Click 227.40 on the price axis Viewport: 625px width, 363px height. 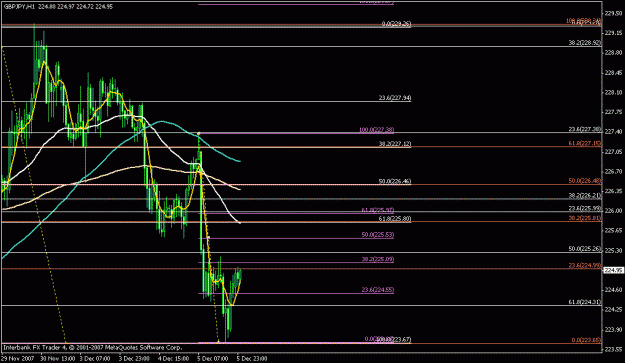[613, 132]
